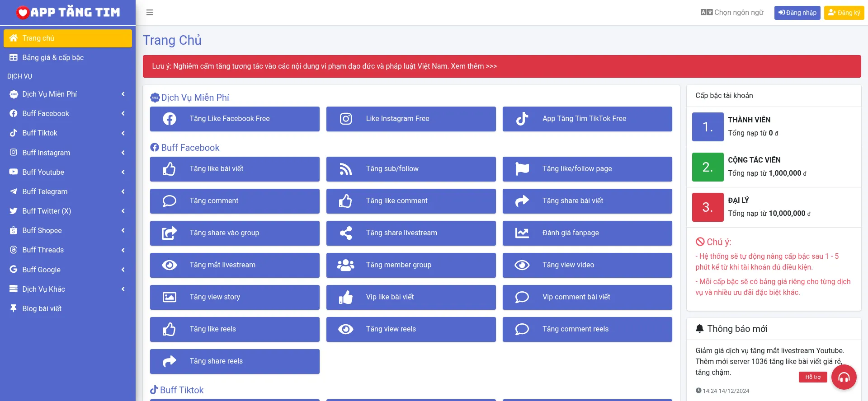This screenshot has width=868, height=401.
Task: Click the share arrow icon on Tăng share reels
Action: click(170, 361)
